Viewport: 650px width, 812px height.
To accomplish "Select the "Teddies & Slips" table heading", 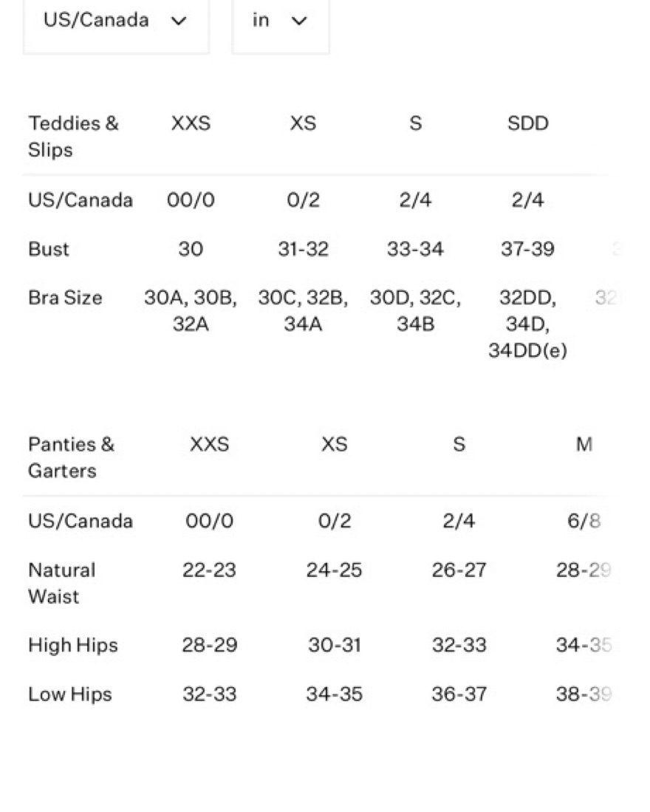I will coord(73,136).
